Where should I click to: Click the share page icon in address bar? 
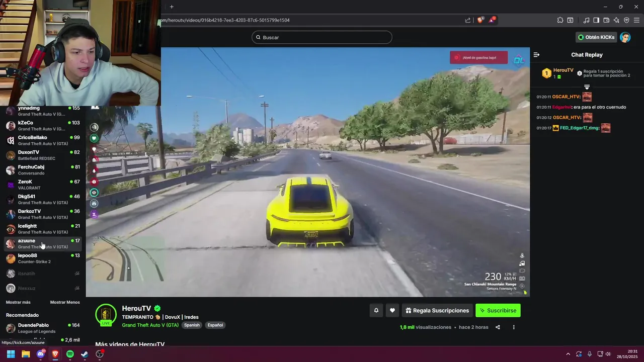coord(468,20)
